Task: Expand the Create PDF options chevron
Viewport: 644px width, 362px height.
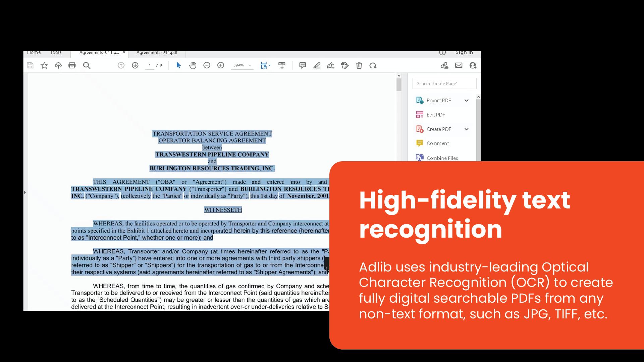Action: [x=467, y=129]
